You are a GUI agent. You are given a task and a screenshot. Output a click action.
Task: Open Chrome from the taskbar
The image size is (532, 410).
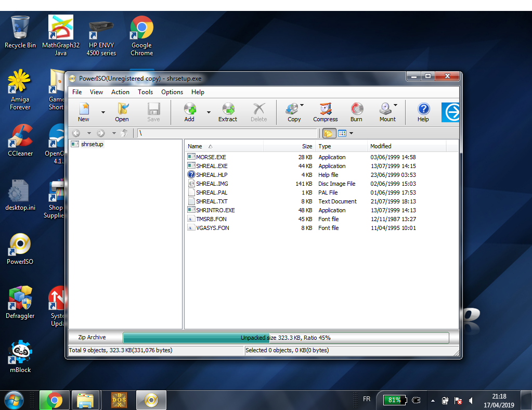tap(54, 401)
